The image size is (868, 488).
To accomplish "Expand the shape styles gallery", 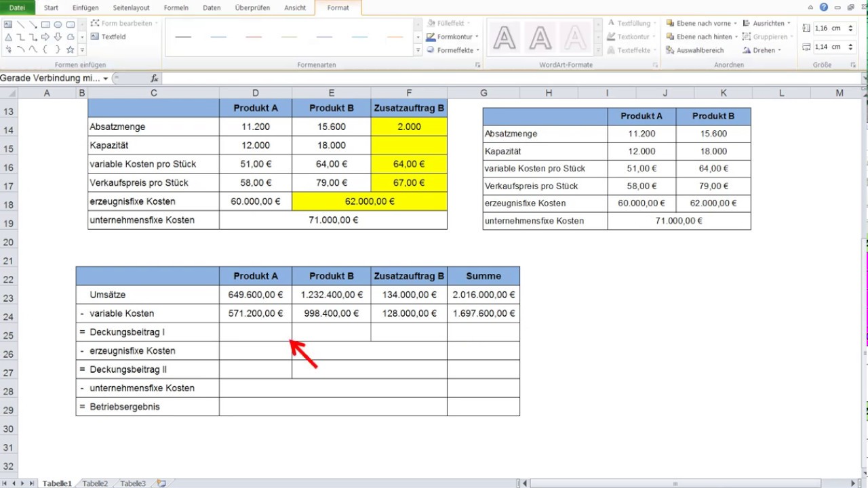I will click(418, 50).
